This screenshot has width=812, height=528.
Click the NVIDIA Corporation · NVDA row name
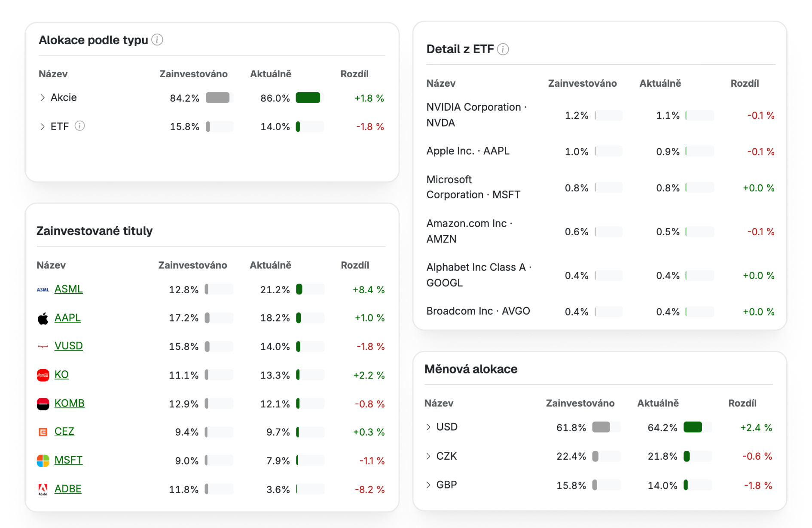[x=476, y=115]
